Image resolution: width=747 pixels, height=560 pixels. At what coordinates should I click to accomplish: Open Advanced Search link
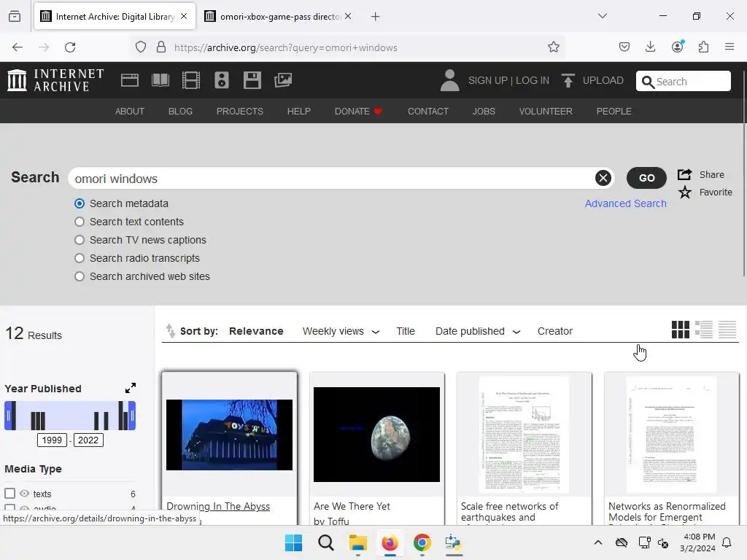pos(625,203)
